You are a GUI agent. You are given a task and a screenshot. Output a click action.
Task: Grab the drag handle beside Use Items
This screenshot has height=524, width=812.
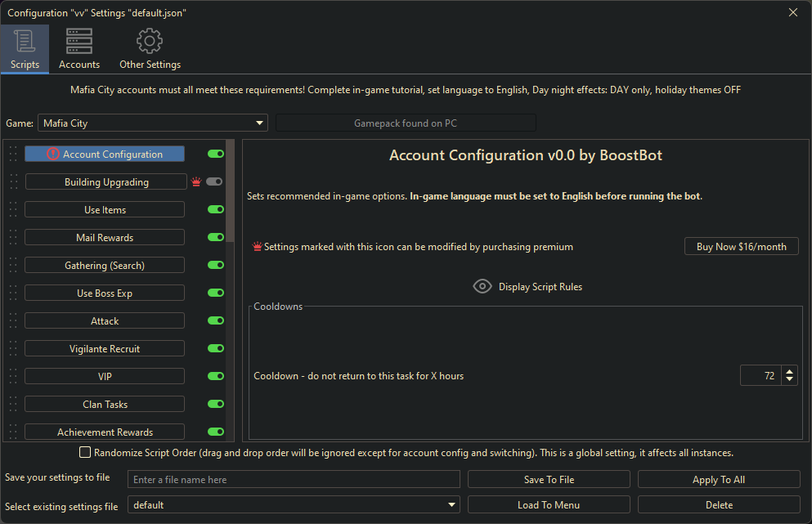[12, 210]
